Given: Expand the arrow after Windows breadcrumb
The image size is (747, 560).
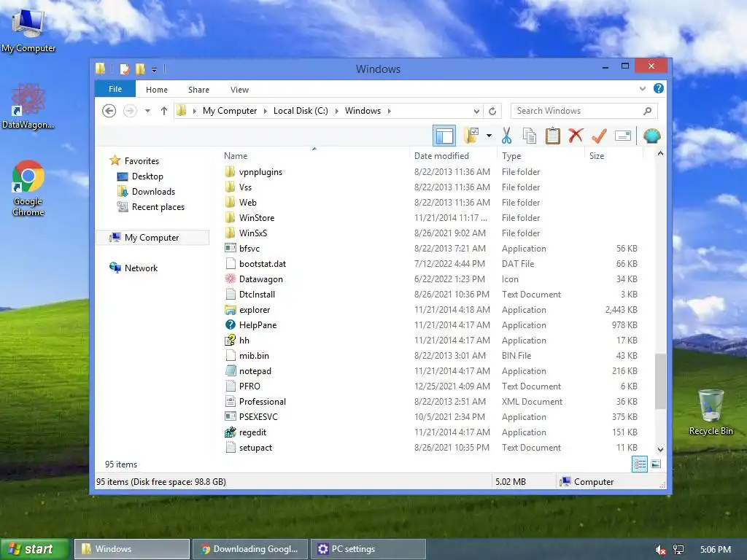Looking at the screenshot, I should tap(390, 111).
